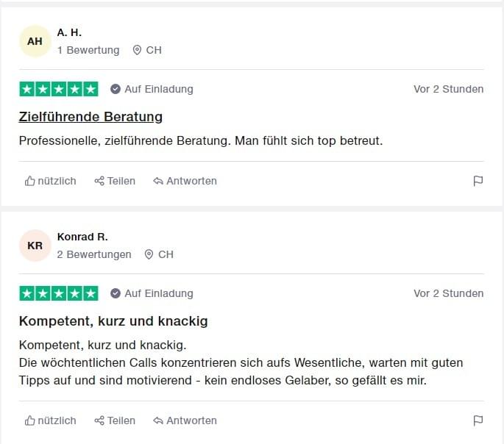Reply to A. H.'s review with Antworten
The height and width of the screenshot is (444, 504).
(x=185, y=181)
